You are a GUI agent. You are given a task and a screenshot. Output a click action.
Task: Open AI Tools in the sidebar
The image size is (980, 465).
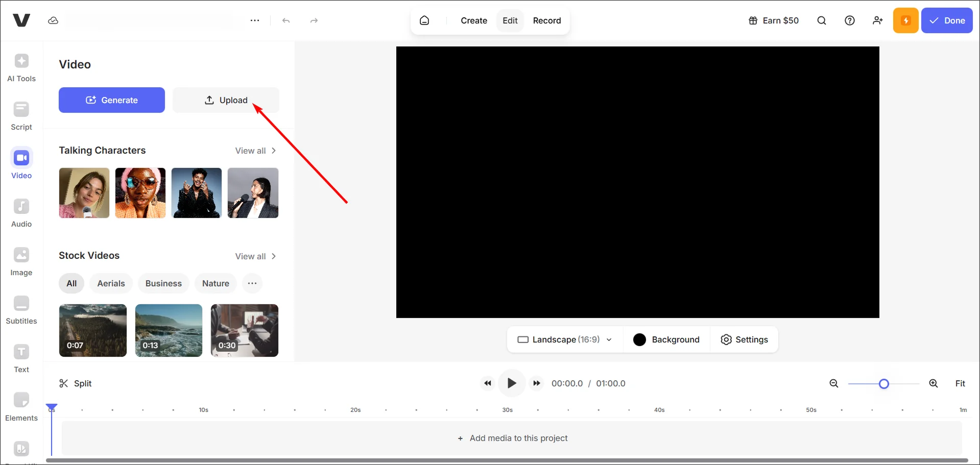(x=21, y=67)
